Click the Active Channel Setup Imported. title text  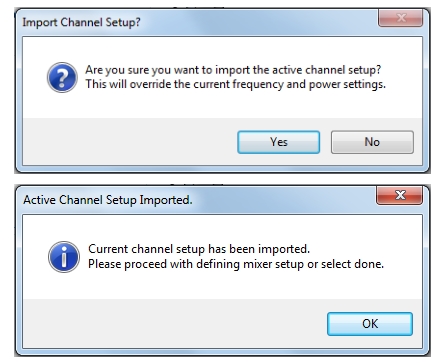pos(108,200)
